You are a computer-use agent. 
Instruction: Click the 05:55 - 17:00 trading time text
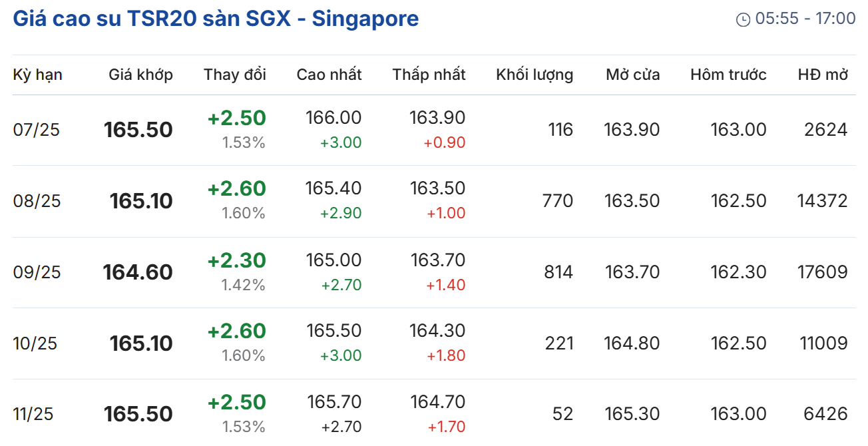coord(805,19)
